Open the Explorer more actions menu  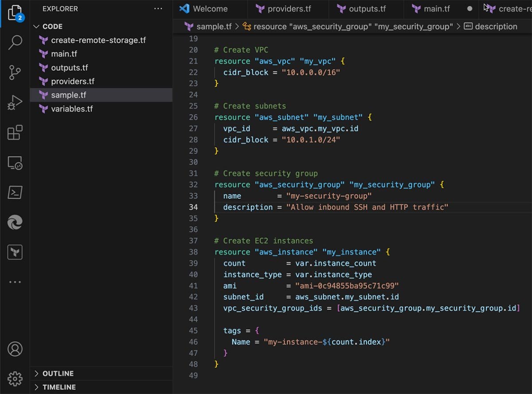(x=158, y=8)
